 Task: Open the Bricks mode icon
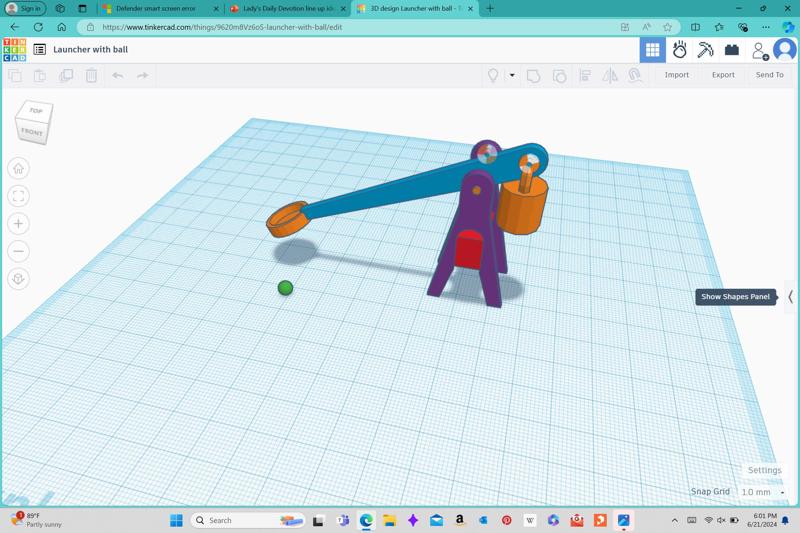(732, 50)
